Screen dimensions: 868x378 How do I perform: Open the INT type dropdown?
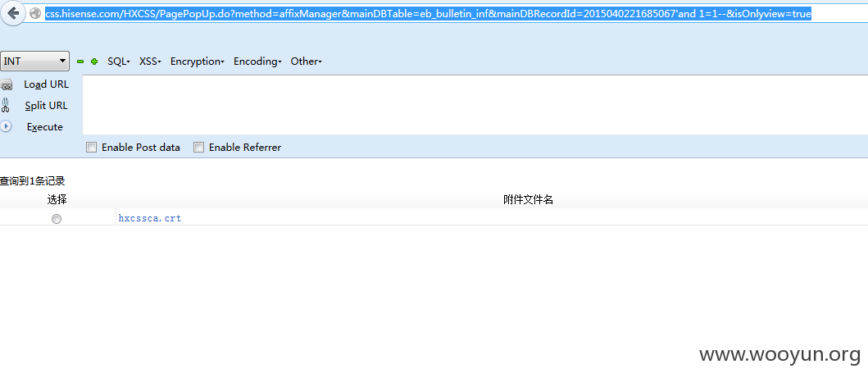(x=35, y=61)
